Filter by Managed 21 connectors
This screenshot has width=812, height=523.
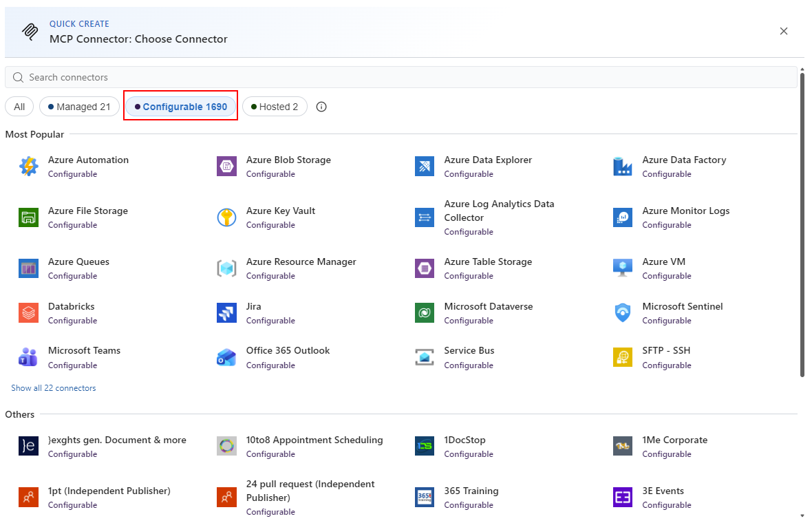click(x=79, y=107)
